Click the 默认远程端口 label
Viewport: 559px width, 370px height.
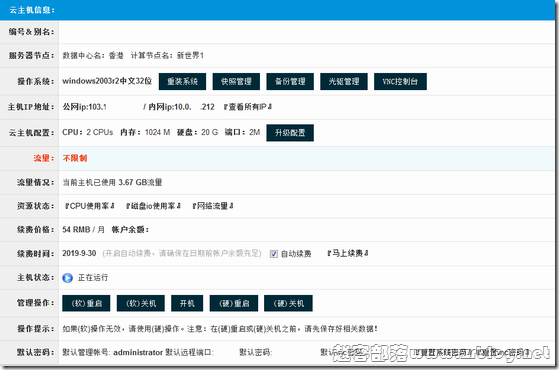[x=189, y=352]
